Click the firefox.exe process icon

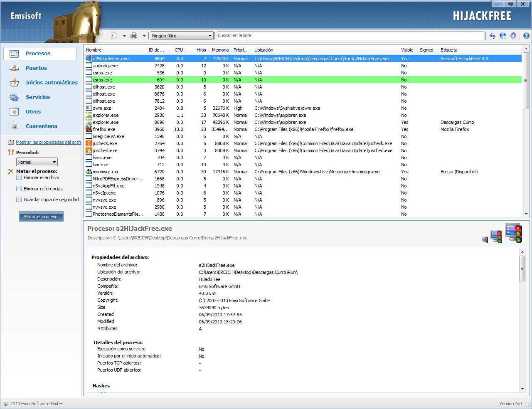[x=89, y=129]
